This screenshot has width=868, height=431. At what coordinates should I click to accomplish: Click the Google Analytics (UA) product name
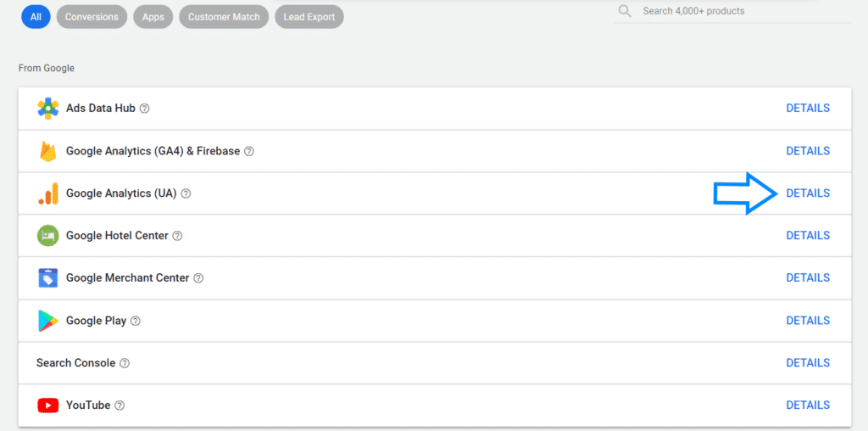tap(121, 193)
